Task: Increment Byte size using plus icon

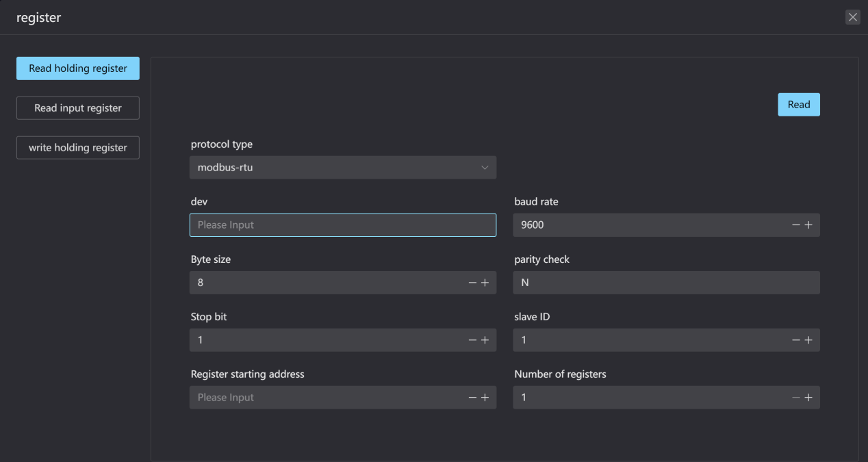Action: [x=485, y=283]
